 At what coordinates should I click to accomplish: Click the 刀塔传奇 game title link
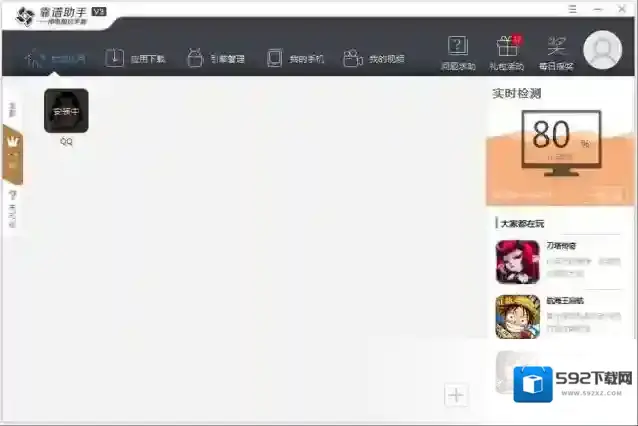(x=561, y=246)
